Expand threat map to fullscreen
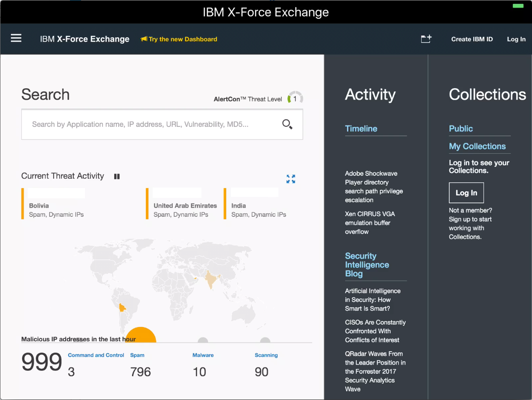The height and width of the screenshot is (400, 532). (291, 179)
